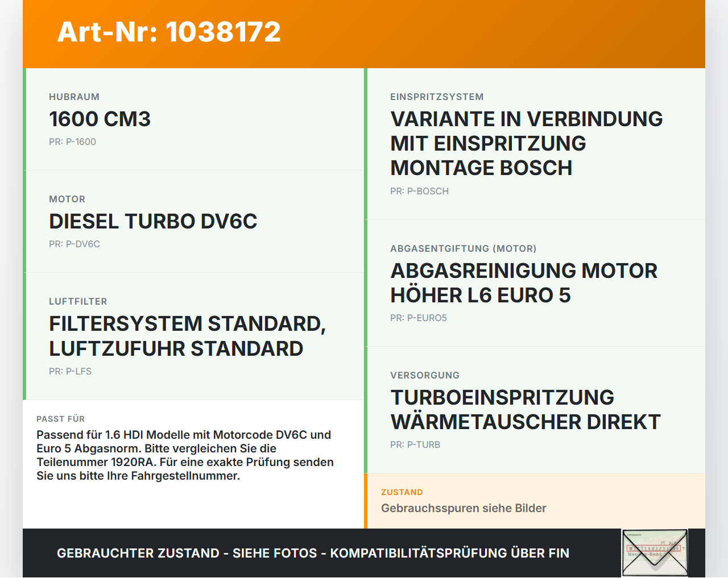This screenshot has height=578, width=728.
Task: Click the PR: P-LFS code
Action: coord(70,371)
